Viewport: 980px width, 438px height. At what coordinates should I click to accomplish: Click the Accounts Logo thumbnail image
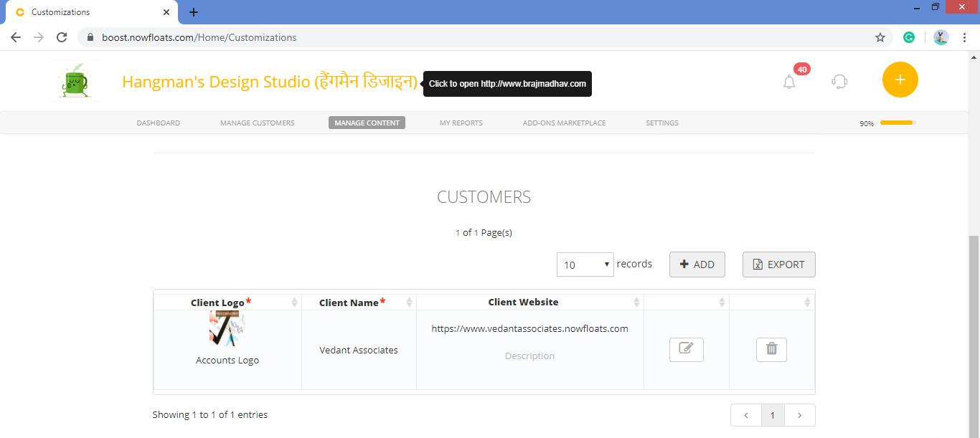tap(227, 329)
